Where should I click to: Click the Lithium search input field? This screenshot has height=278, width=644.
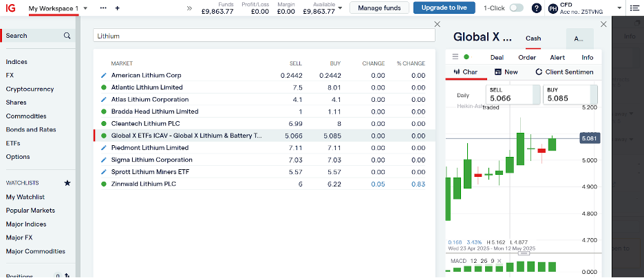click(264, 36)
